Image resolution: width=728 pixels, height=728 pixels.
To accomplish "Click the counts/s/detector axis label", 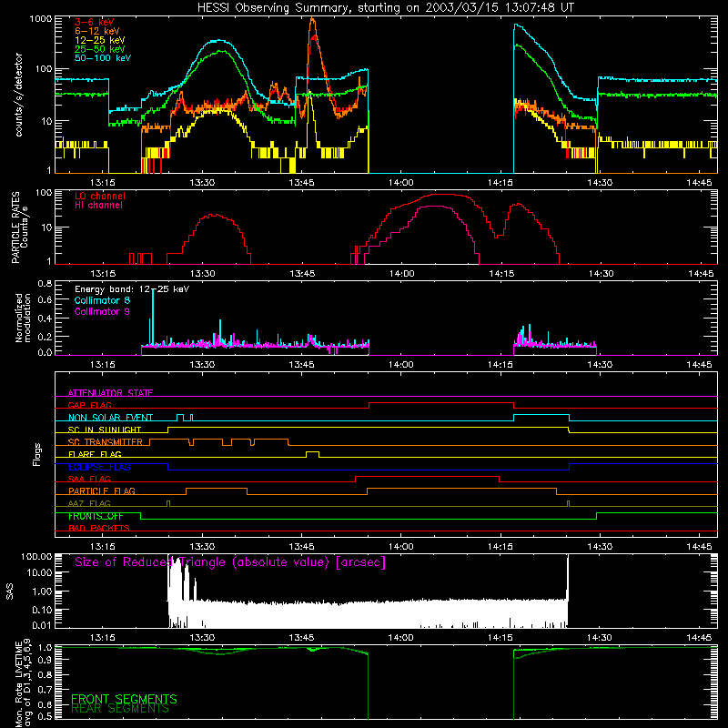I will (19, 95).
